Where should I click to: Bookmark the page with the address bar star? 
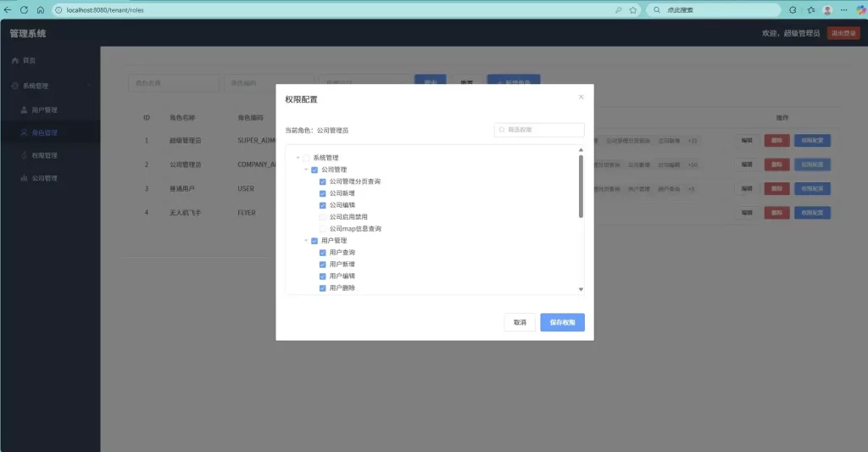632,9
